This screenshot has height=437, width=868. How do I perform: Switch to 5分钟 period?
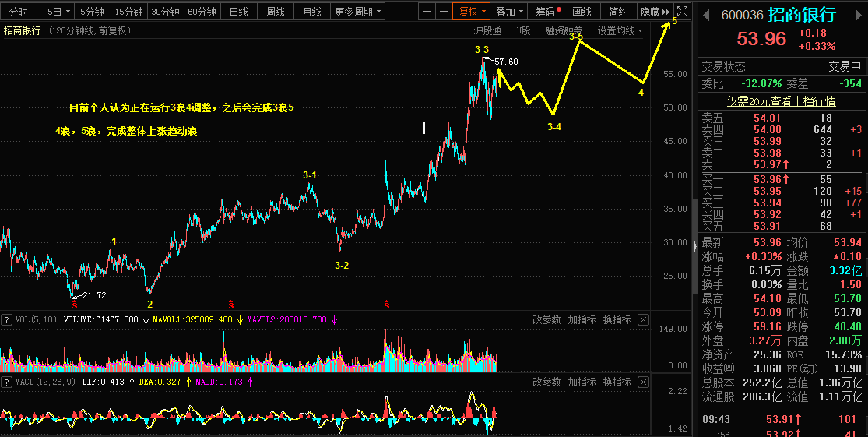92,11
